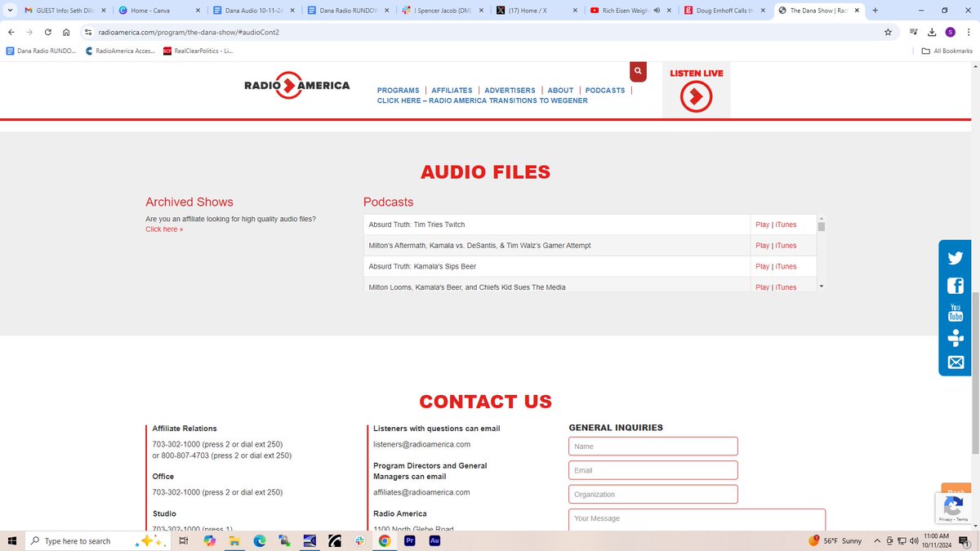This screenshot has height=551, width=980.
Task: Open the Twitter sidebar icon
Action: coord(955,259)
